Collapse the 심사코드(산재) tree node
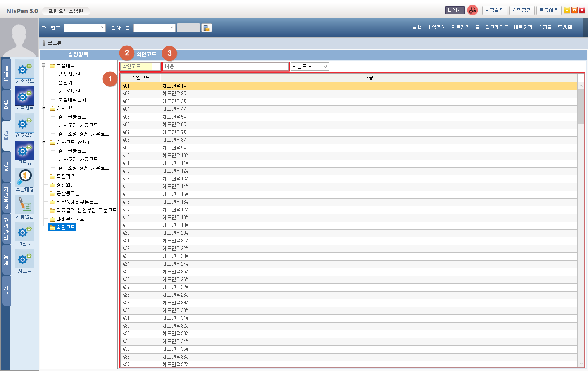The width and height of the screenshot is (588, 371). (x=44, y=142)
